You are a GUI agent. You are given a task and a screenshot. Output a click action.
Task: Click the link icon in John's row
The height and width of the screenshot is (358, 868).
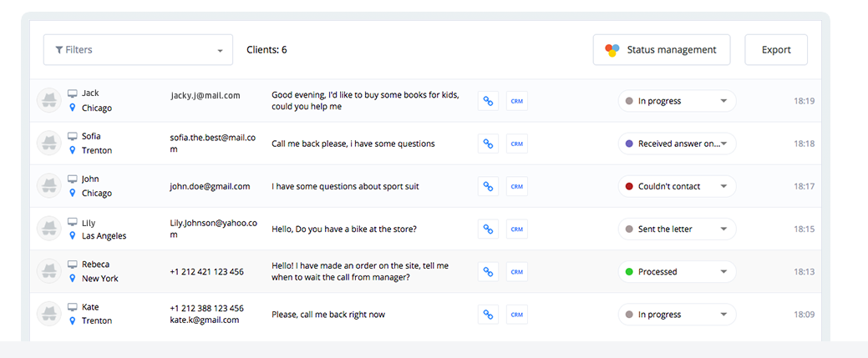[488, 186]
